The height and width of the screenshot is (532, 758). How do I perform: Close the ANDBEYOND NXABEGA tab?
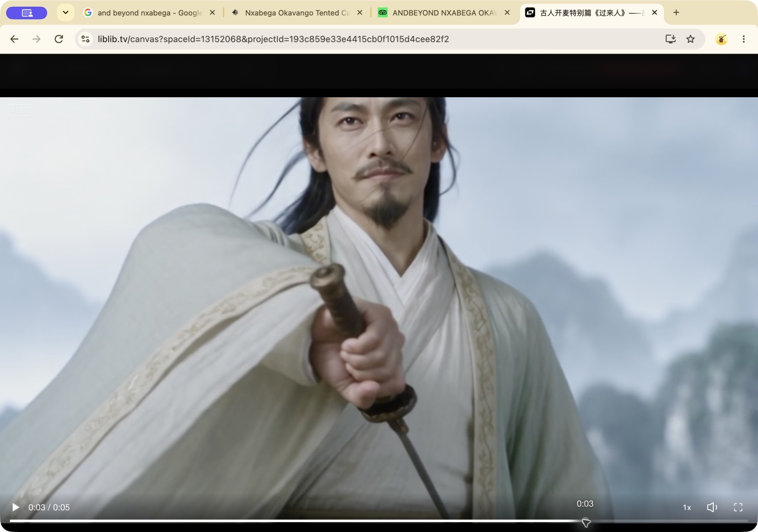507,13
